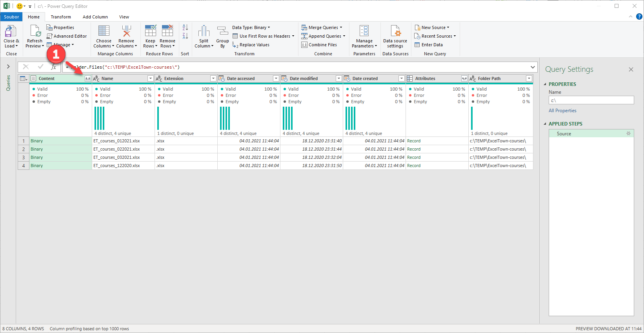Image resolution: width=644 pixels, height=333 pixels.
Task: Click Binary cell in row 1
Action: [60, 141]
